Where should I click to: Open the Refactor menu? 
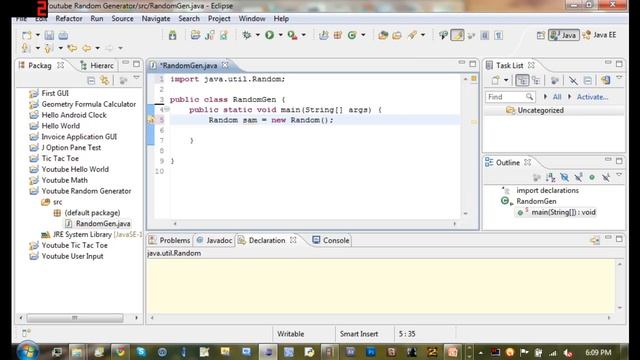(x=69, y=19)
